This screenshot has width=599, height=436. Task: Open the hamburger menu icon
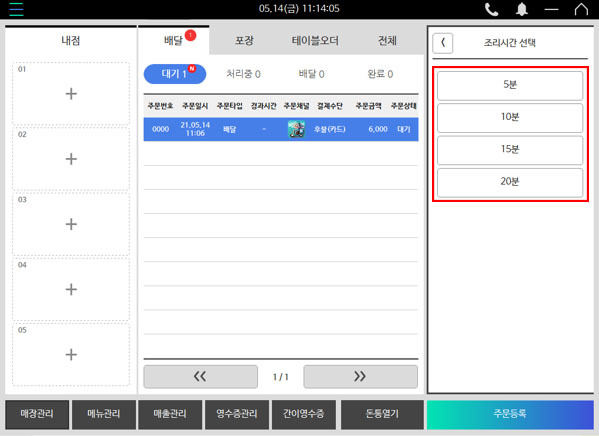(16, 9)
